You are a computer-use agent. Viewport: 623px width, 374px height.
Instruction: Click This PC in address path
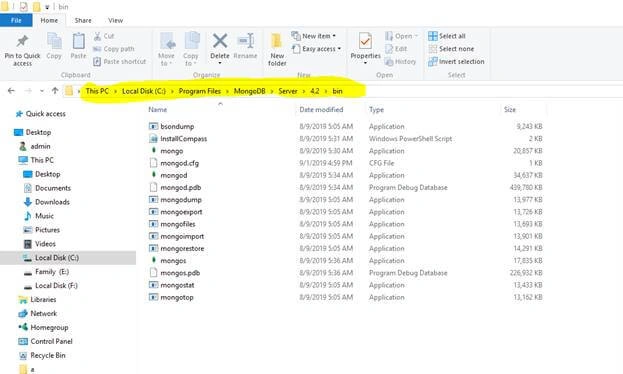[x=97, y=91]
